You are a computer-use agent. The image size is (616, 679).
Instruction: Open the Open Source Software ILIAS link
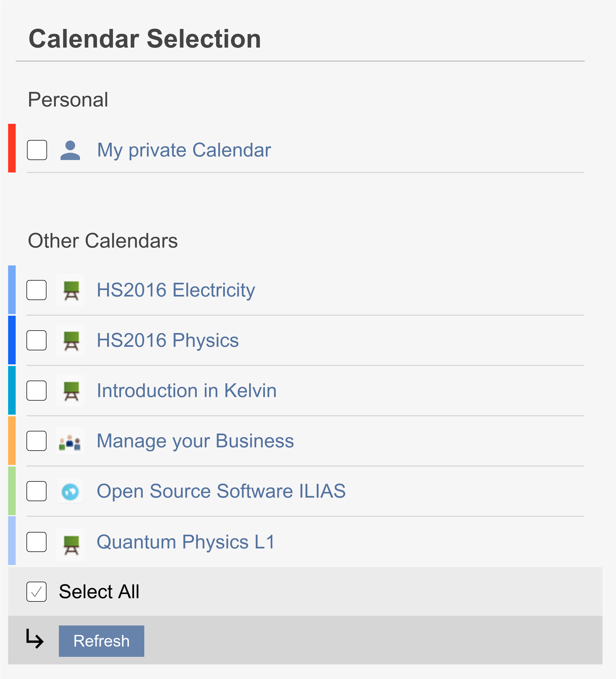[221, 491]
